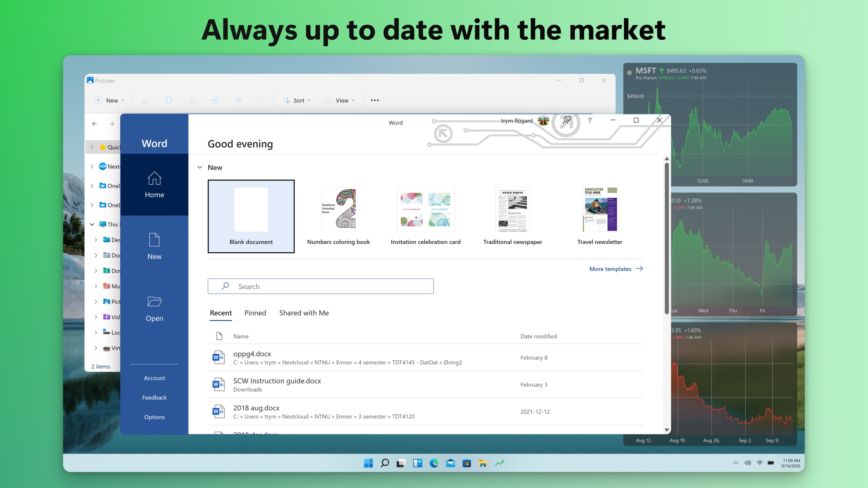Open taskbar Search magnifier

(384, 463)
